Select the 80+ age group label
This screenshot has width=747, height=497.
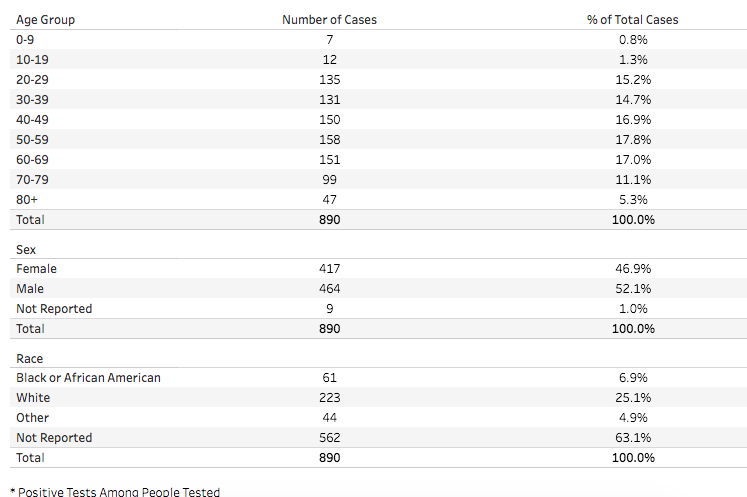tap(29, 199)
